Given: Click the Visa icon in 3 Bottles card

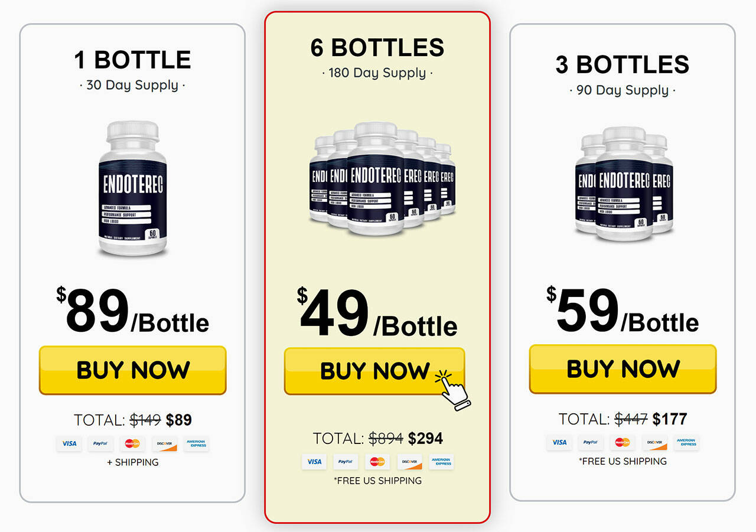Looking at the screenshot, I should tap(559, 442).
